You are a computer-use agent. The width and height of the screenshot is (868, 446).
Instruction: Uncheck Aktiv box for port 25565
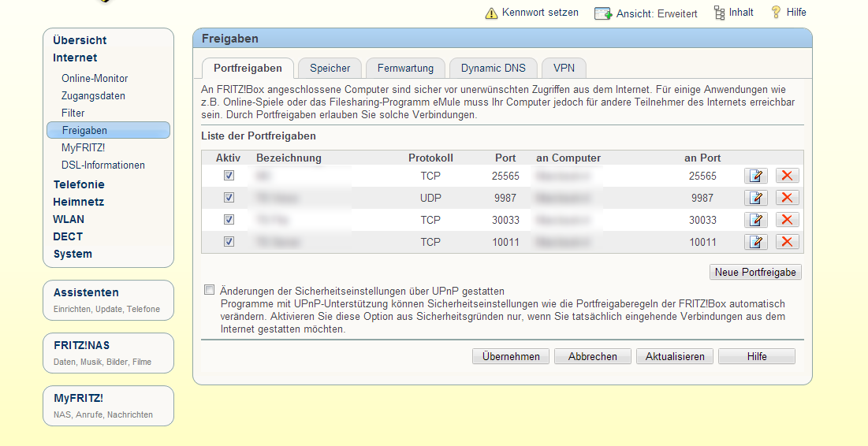click(229, 176)
